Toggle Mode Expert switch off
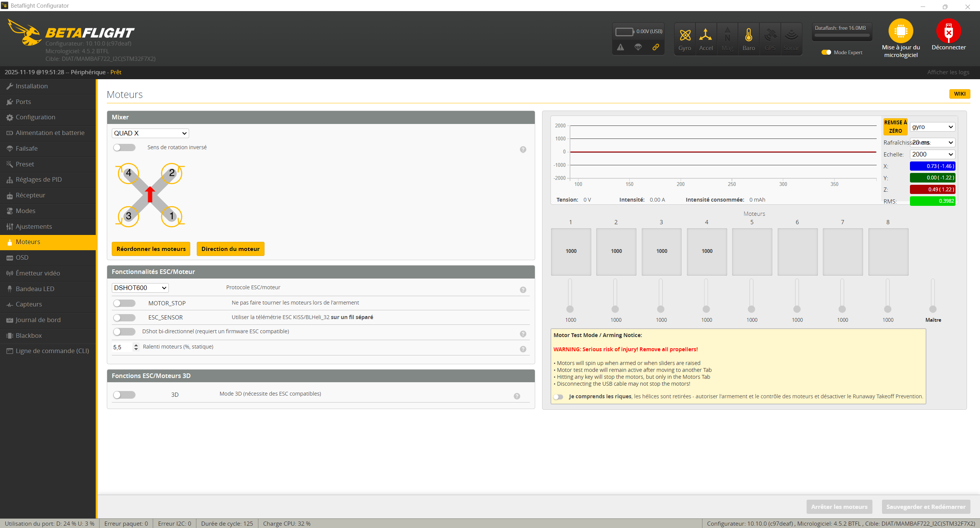The width and height of the screenshot is (980, 528). [x=826, y=52]
